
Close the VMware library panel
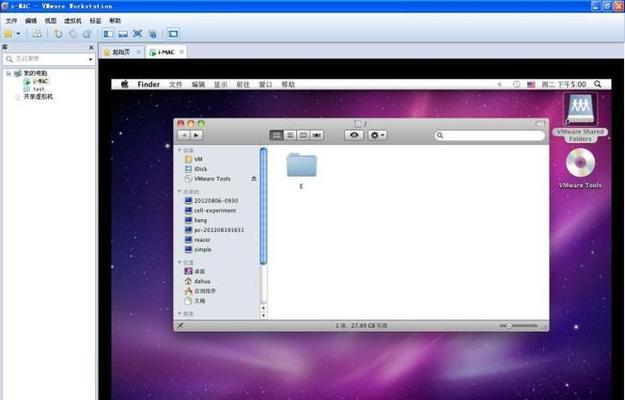[91, 47]
